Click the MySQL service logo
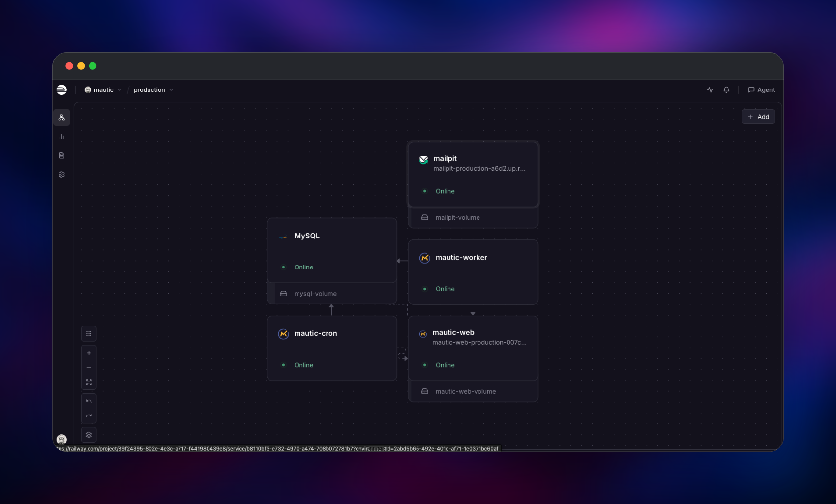 click(x=283, y=237)
